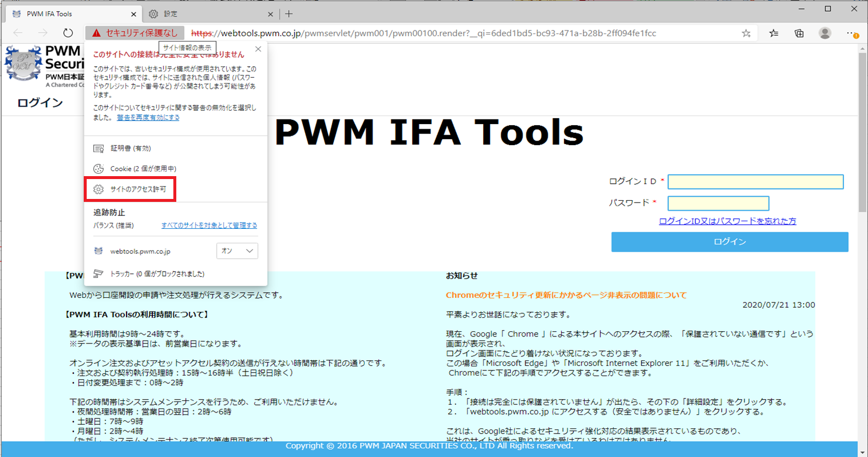Screen dimensions: 868x457
Task: Click the 追跡防止 heading
Action: click(x=110, y=212)
